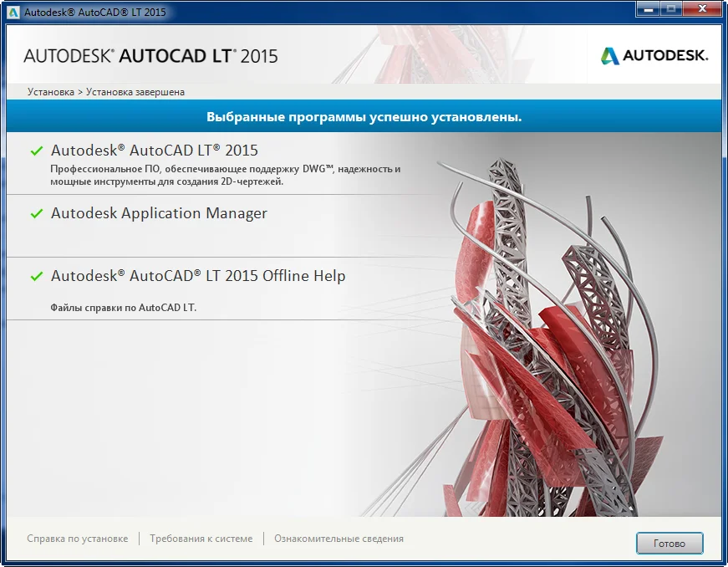Click the text Файлы справки по AutoCAD LT.
This screenshot has width=728, height=567.
point(124,308)
